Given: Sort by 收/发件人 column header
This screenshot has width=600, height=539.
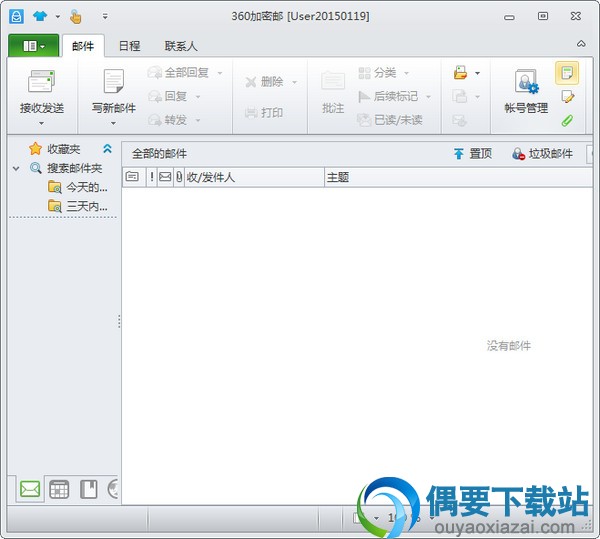Looking at the screenshot, I should pyautogui.click(x=254, y=177).
